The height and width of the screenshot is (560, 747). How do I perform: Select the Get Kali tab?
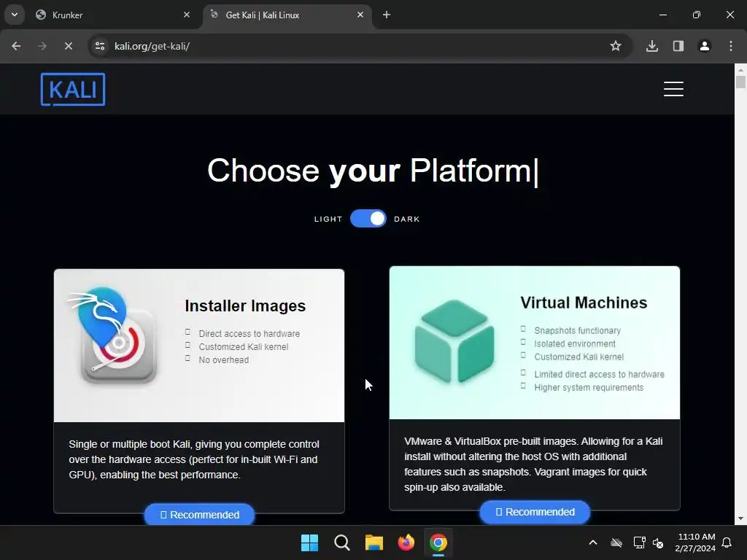coord(287,15)
